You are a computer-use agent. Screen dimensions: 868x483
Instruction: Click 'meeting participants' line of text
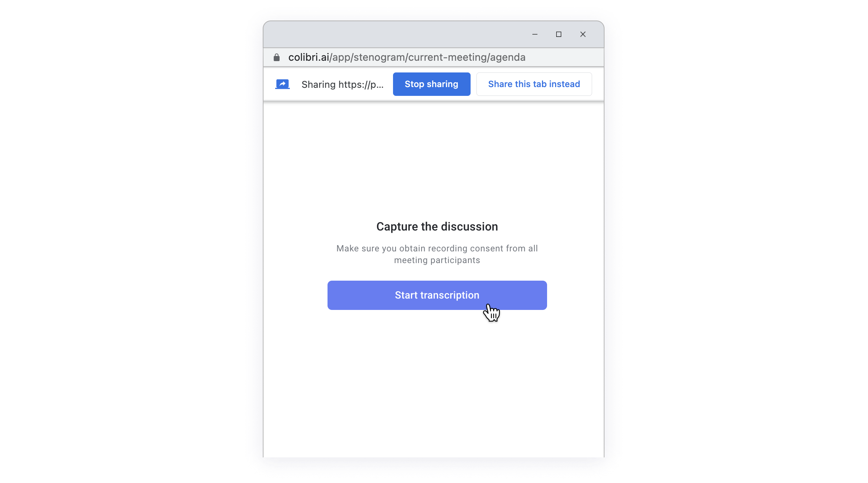[437, 261]
